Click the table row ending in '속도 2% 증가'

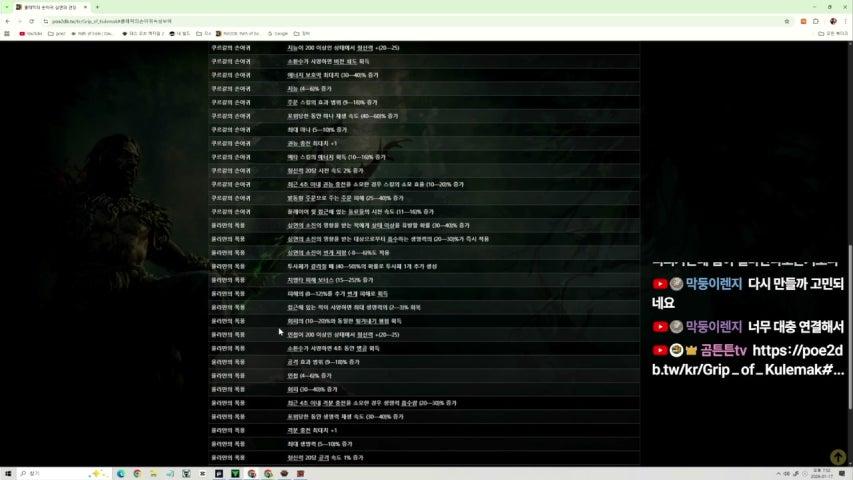[424, 170]
